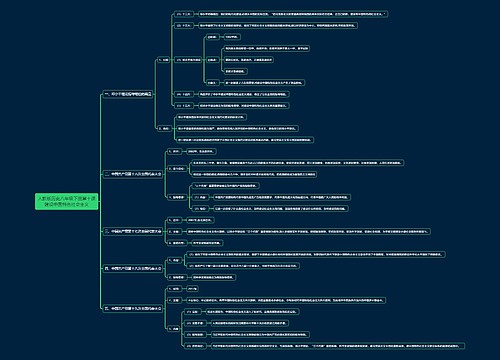The image size is (500, 360).
Task: Click the (1) 十二大 node in section 一
Action: tap(183, 14)
